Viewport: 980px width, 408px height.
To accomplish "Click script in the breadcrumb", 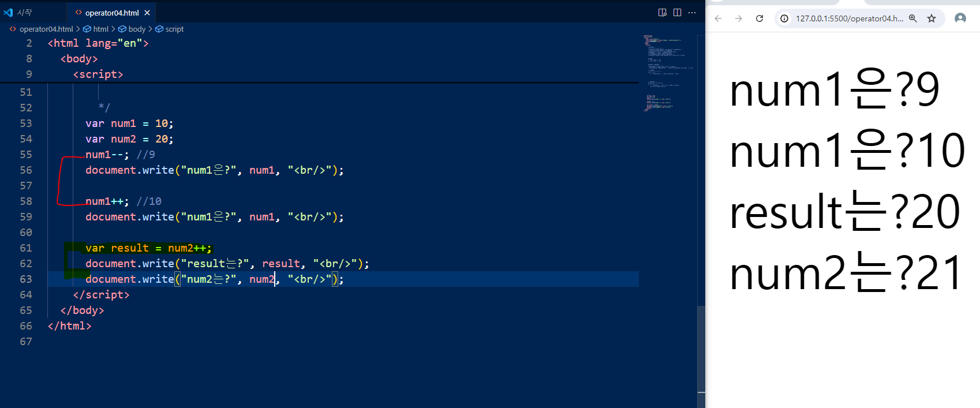I will [x=174, y=29].
